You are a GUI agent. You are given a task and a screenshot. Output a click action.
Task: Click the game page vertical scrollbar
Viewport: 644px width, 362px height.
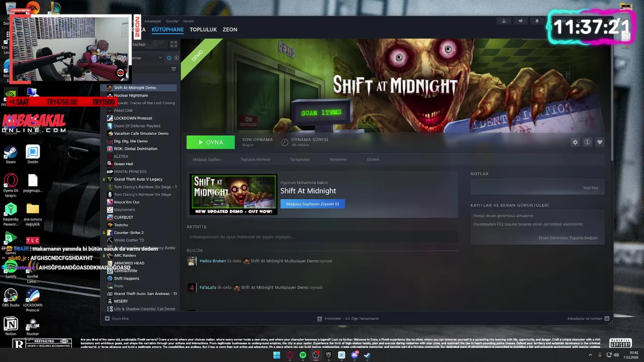point(611,101)
